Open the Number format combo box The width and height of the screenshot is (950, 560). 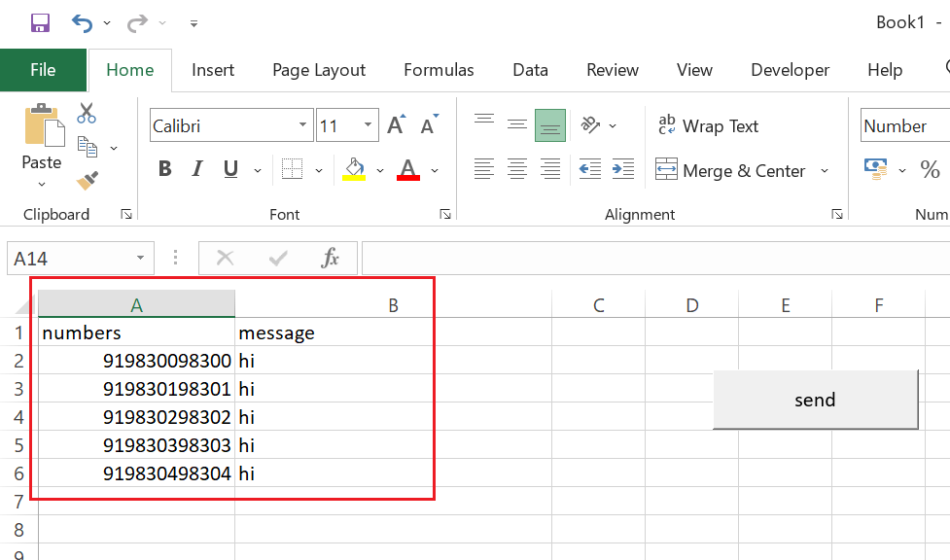[905, 125]
